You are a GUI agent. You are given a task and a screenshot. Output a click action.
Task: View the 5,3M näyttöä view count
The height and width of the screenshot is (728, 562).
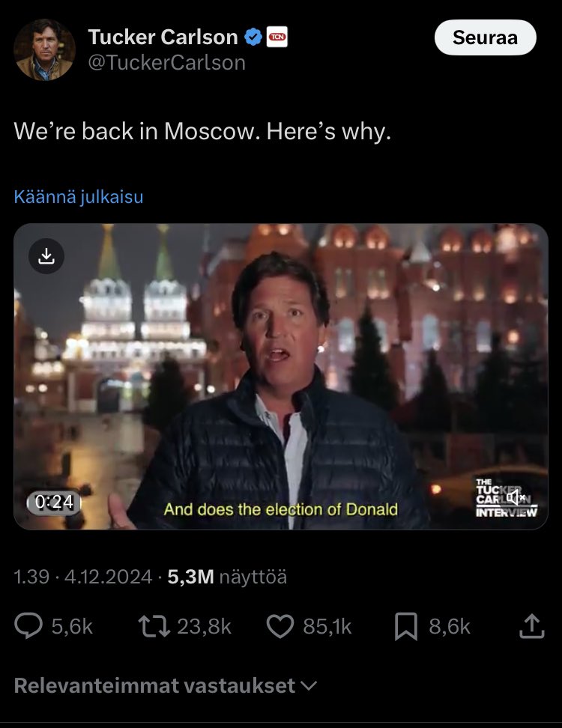click(x=227, y=577)
